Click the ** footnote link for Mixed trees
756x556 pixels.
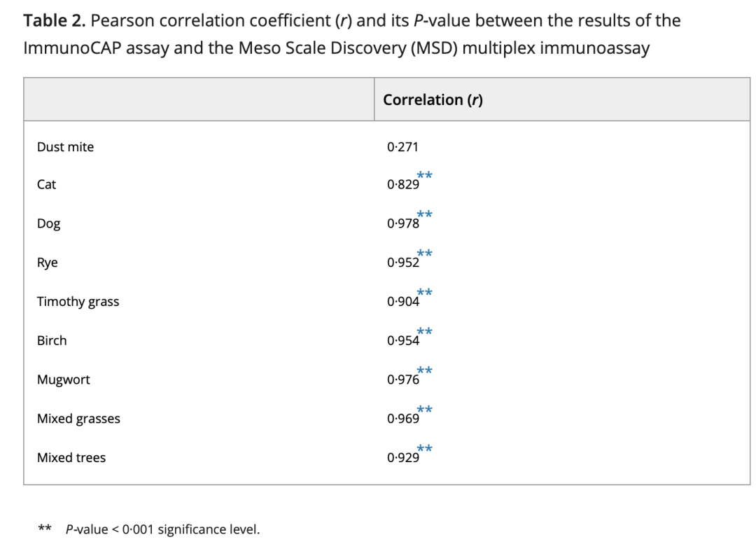424,449
